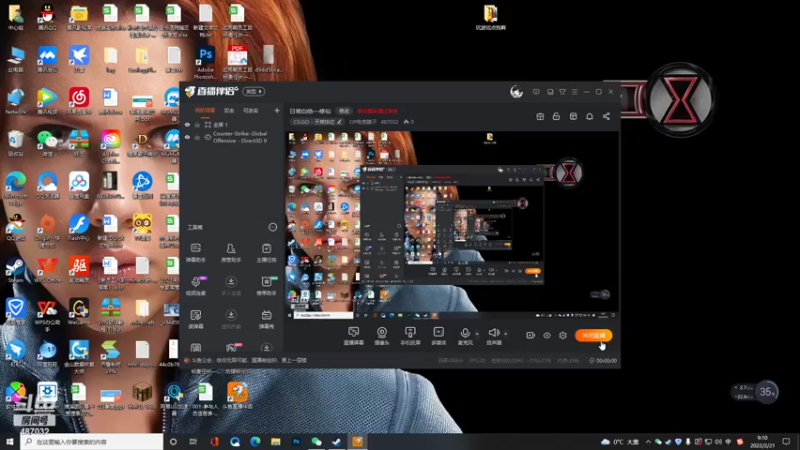Expand the speaker options arrow
The image size is (800, 450).
(506, 334)
